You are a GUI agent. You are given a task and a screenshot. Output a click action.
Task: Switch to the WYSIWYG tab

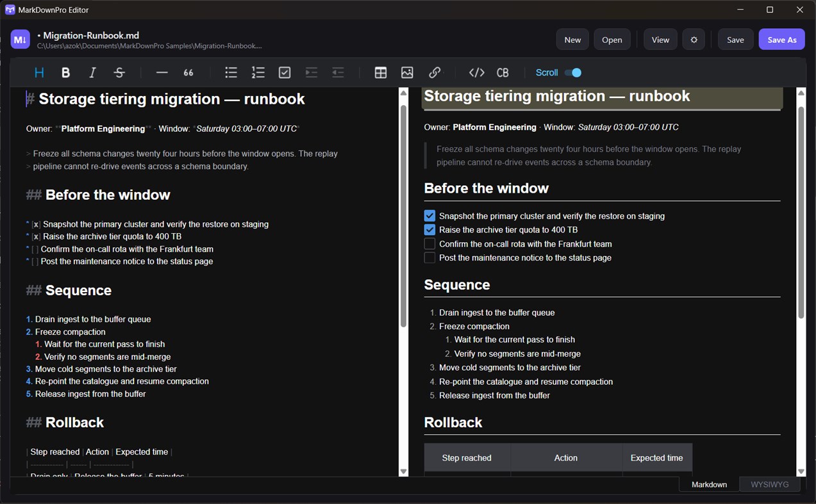(x=770, y=484)
